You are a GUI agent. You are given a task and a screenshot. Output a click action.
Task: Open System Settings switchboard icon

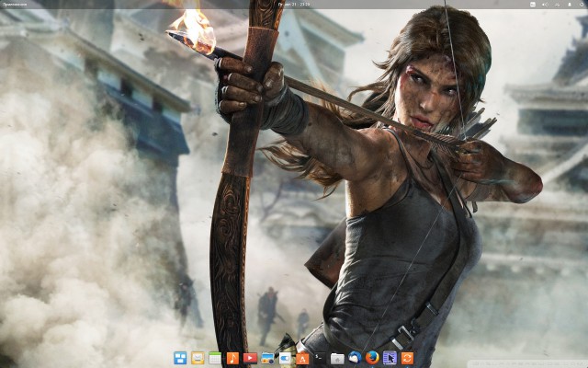285,358
